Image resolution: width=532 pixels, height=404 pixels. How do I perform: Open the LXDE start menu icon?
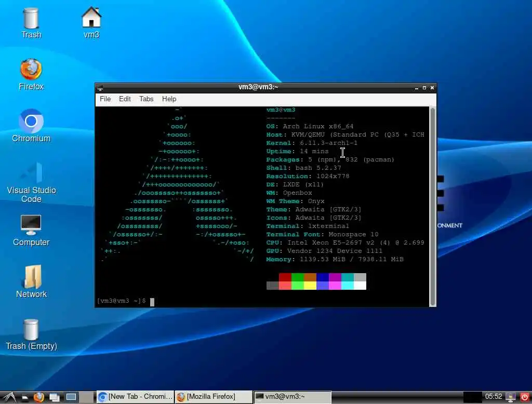pos(8,397)
